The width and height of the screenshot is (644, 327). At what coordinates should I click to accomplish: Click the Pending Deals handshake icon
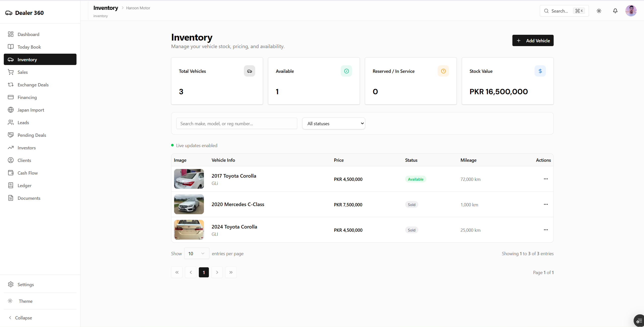point(11,135)
